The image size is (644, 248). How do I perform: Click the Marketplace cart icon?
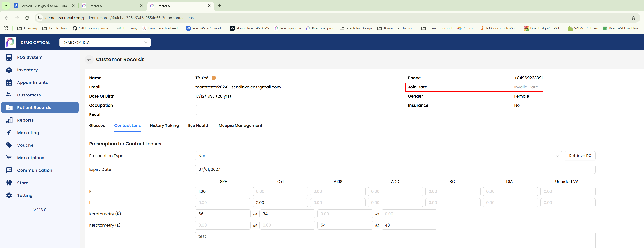point(9,158)
